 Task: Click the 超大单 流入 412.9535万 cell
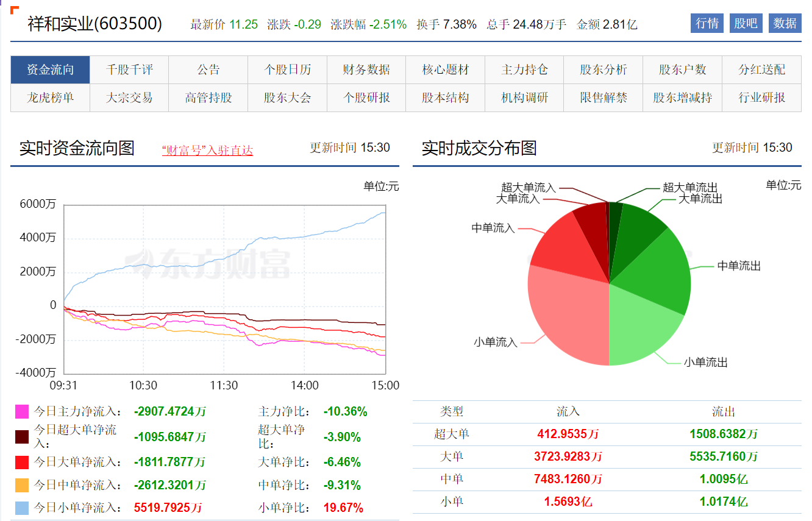pos(568,434)
